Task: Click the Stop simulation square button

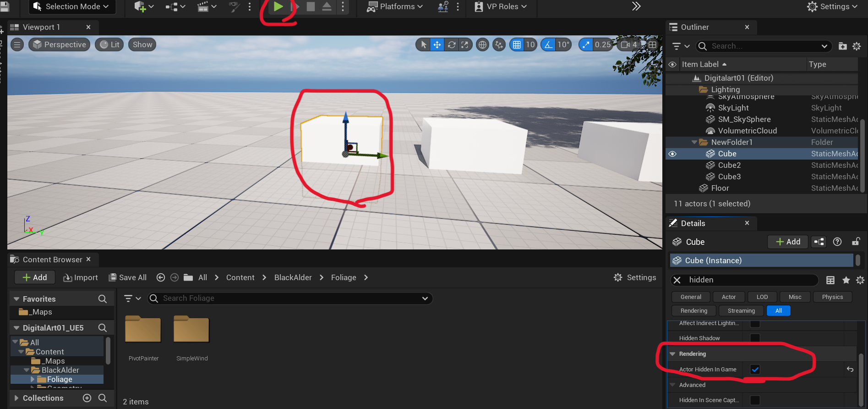Action: coord(311,6)
